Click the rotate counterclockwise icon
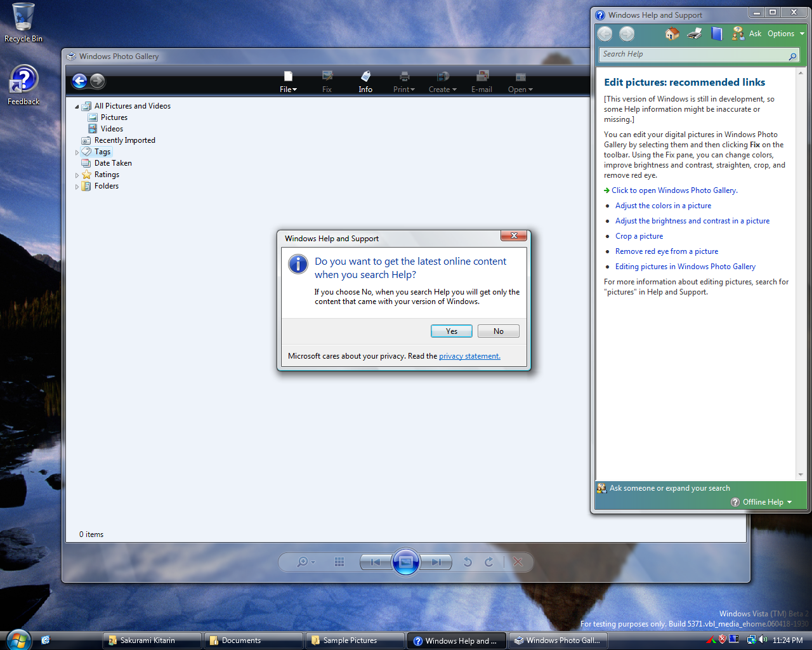The image size is (812, 650). click(x=468, y=562)
